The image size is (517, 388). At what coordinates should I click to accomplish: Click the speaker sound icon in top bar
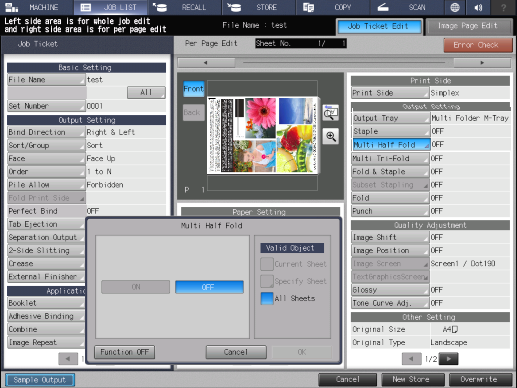(478, 7)
